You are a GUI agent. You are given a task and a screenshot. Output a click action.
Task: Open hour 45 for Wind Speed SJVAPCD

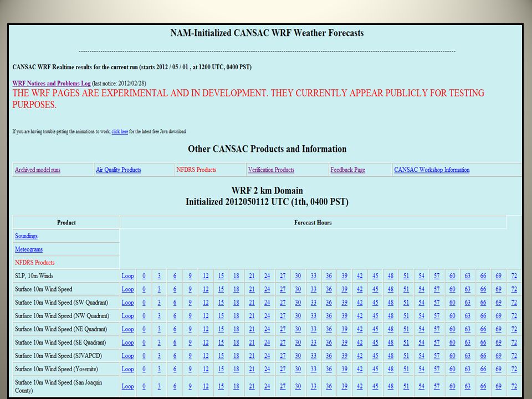(x=375, y=356)
